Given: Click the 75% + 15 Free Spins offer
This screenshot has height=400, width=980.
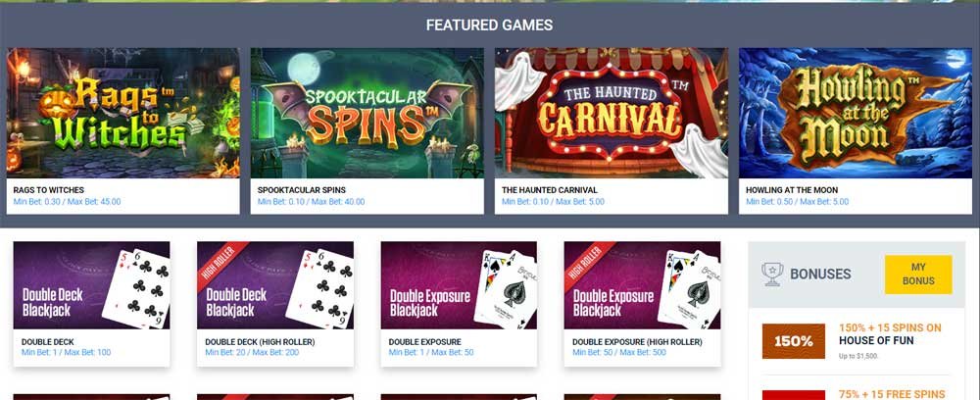Looking at the screenshot, I should coord(892,394).
